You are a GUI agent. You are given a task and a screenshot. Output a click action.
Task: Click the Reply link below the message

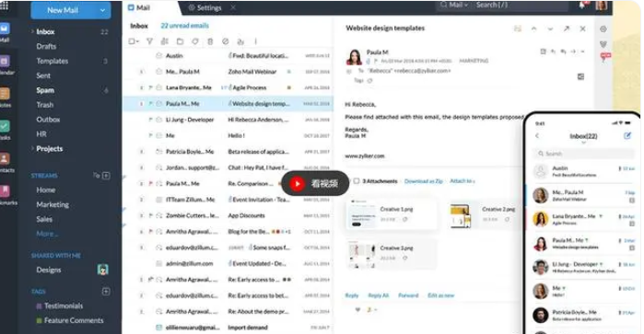coord(352,295)
